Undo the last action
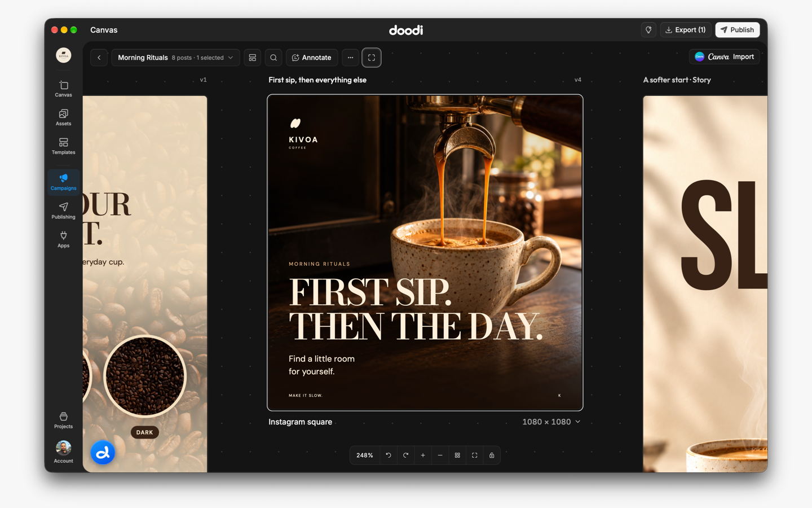This screenshot has height=508, width=812. (x=389, y=456)
